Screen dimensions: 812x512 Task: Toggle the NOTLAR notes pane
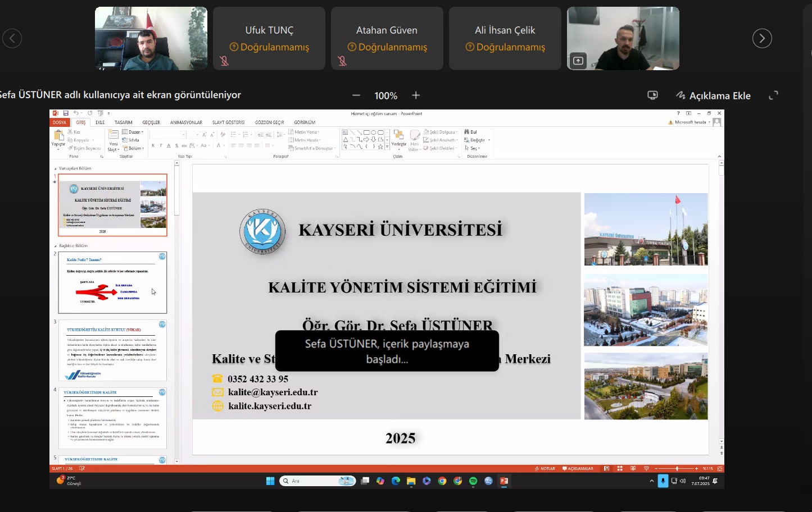click(x=545, y=468)
